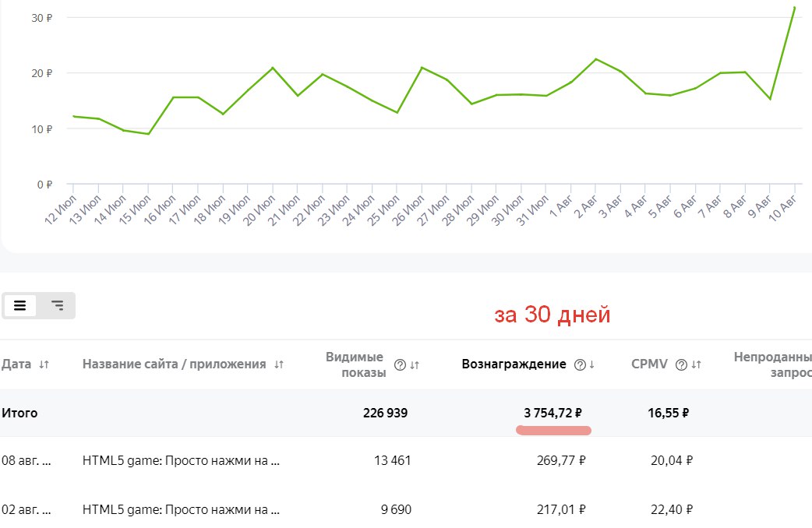812x528 pixels.
Task: Click the Итого total row label
Action: pos(19,413)
